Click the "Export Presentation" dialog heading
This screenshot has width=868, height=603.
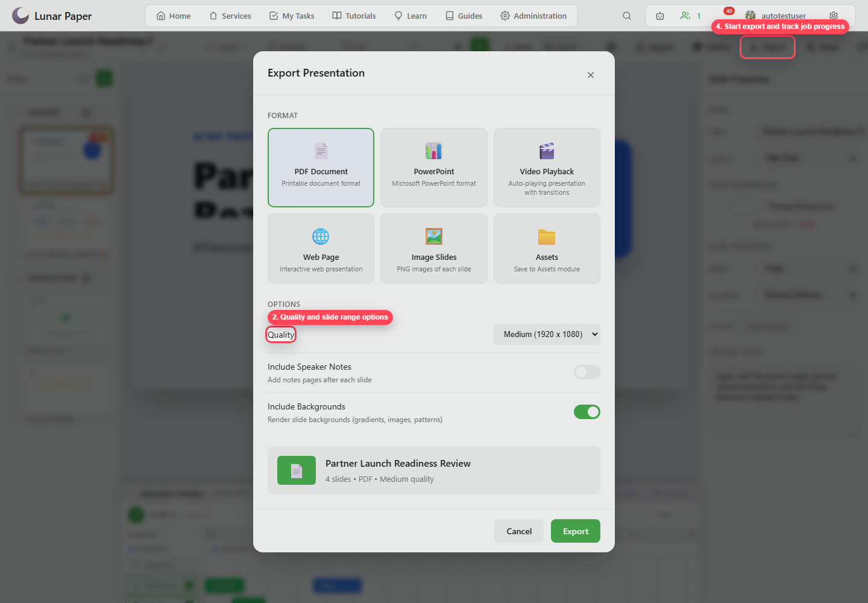click(x=316, y=73)
